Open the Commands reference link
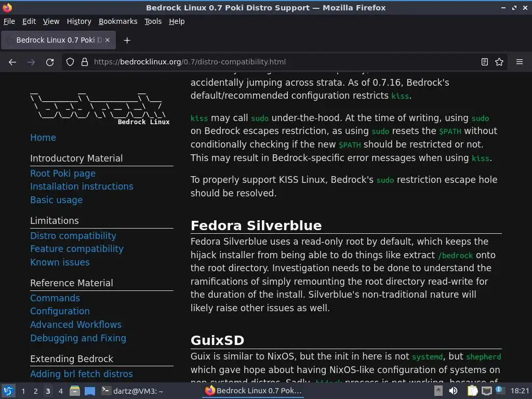This screenshot has height=399, width=532. click(55, 298)
